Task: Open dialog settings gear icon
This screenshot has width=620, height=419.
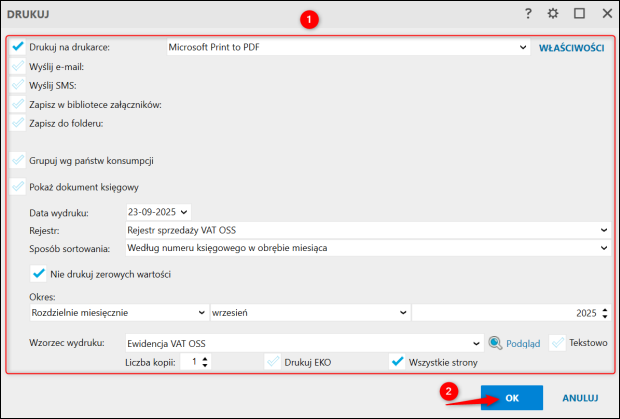Action: click(553, 14)
